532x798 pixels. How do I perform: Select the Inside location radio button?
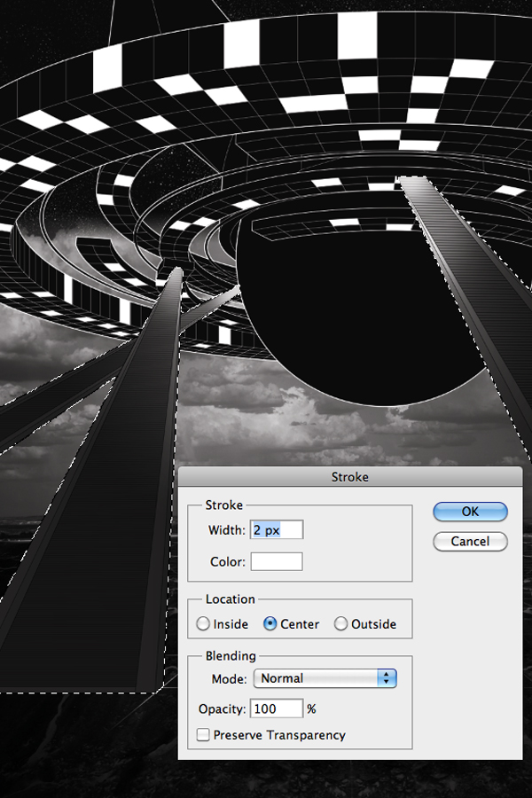click(x=203, y=624)
